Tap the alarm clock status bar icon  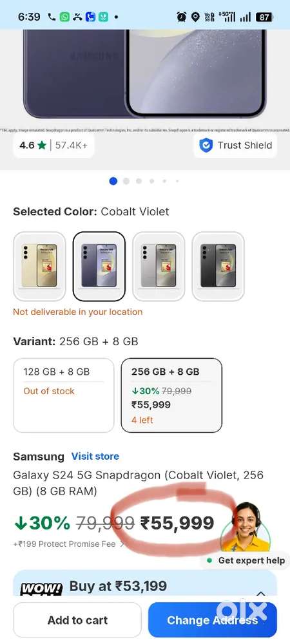[181, 17]
